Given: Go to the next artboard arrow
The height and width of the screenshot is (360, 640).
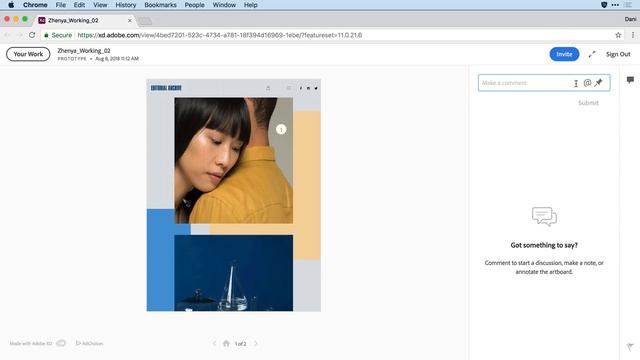Looking at the screenshot, I should (x=256, y=343).
